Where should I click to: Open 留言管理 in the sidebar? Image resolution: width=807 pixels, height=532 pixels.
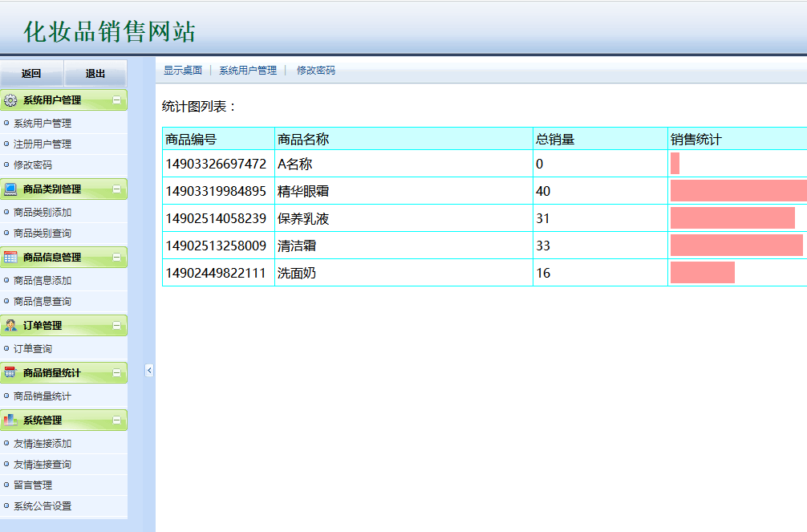point(32,485)
